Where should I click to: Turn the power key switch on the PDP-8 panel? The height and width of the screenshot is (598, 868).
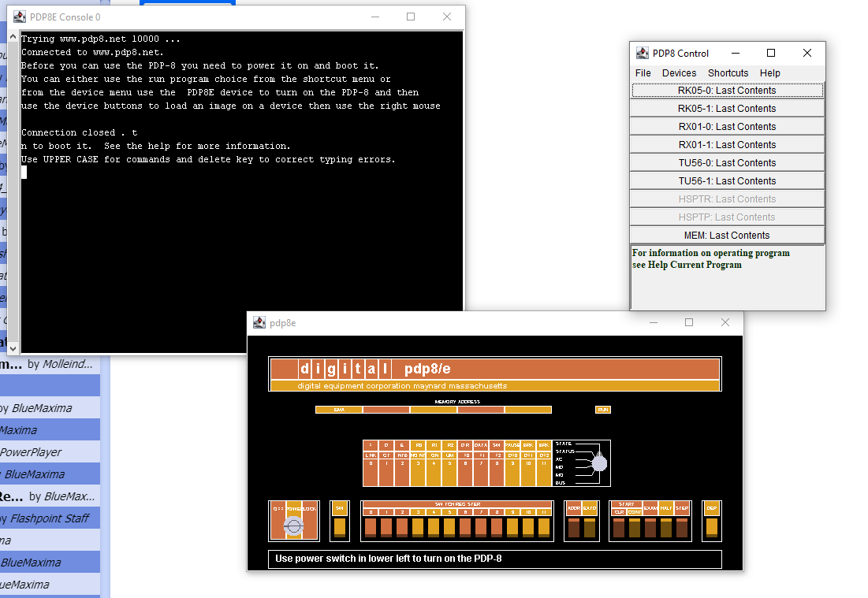(x=293, y=526)
